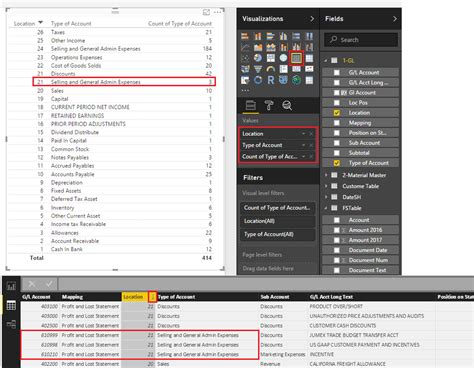Select the treemap visualization
This screenshot has width=474, height=368.
[271, 58]
